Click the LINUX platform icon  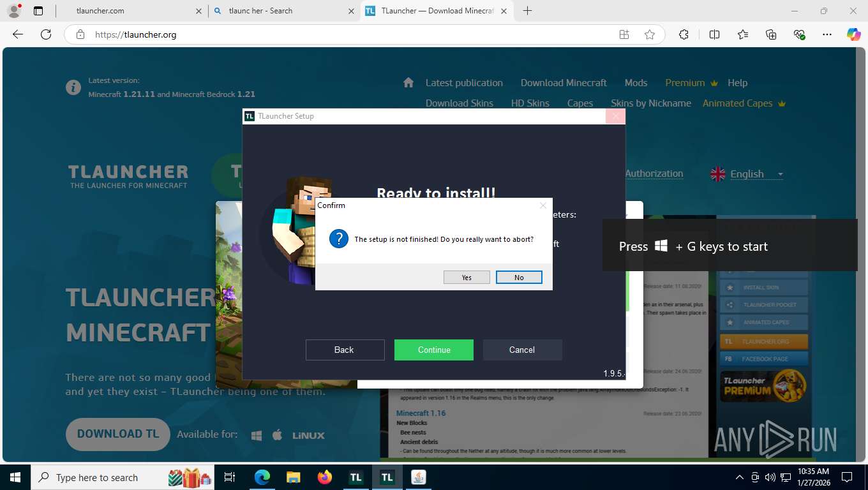[x=308, y=435]
